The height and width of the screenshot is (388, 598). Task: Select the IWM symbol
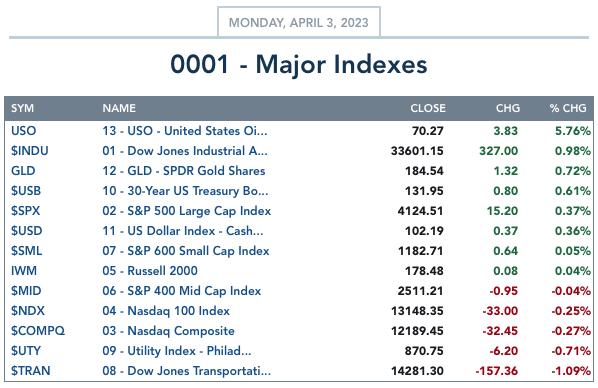pyautogui.click(x=24, y=271)
